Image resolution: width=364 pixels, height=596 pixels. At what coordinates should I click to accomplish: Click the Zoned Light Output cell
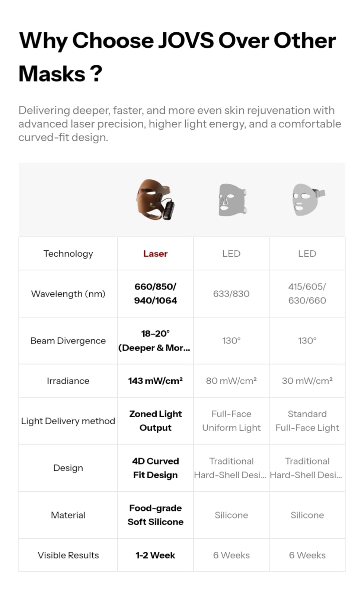156,421
